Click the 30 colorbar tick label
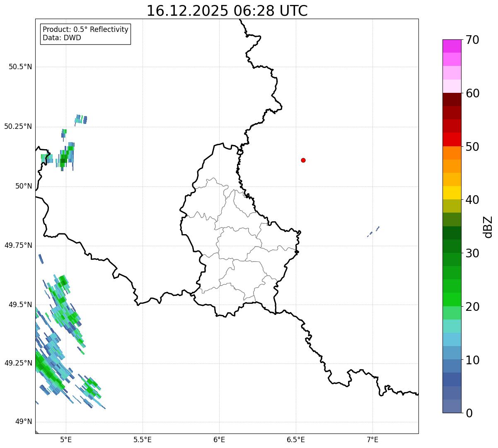The image size is (498, 448). pos(472,253)
